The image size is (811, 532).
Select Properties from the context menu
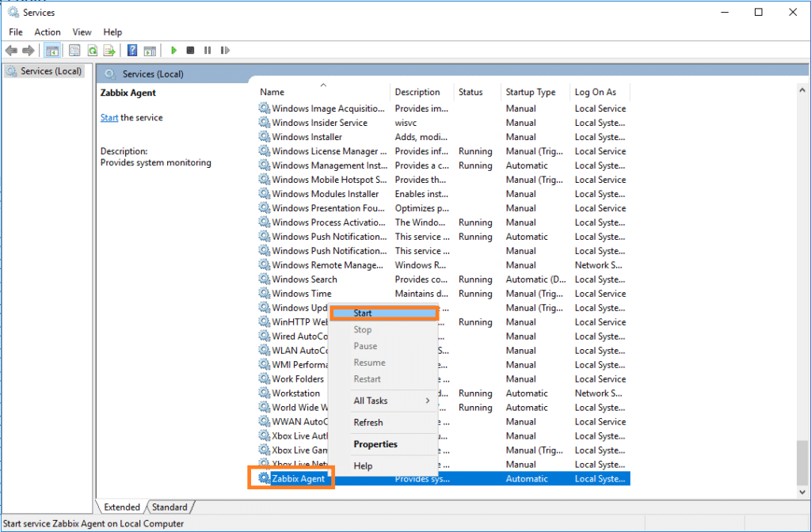pos(375,444)
